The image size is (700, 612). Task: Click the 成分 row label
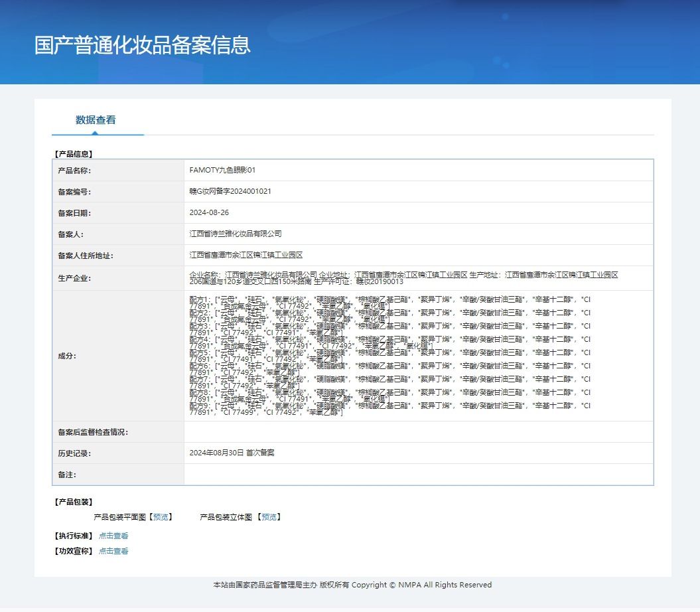pyautogui.click(x=67, y=356)
